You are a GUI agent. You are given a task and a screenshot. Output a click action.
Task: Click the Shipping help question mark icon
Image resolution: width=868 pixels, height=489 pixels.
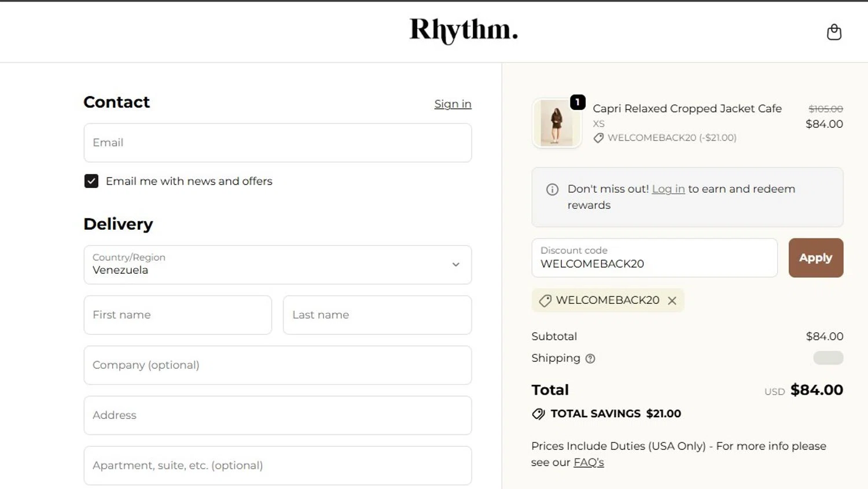click(x=590, y=358)
